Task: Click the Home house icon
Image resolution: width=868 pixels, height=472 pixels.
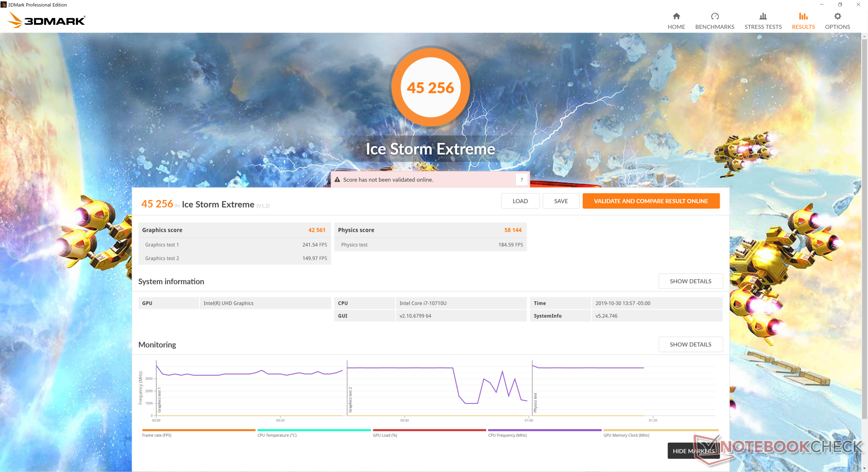Action: point(676,16)
